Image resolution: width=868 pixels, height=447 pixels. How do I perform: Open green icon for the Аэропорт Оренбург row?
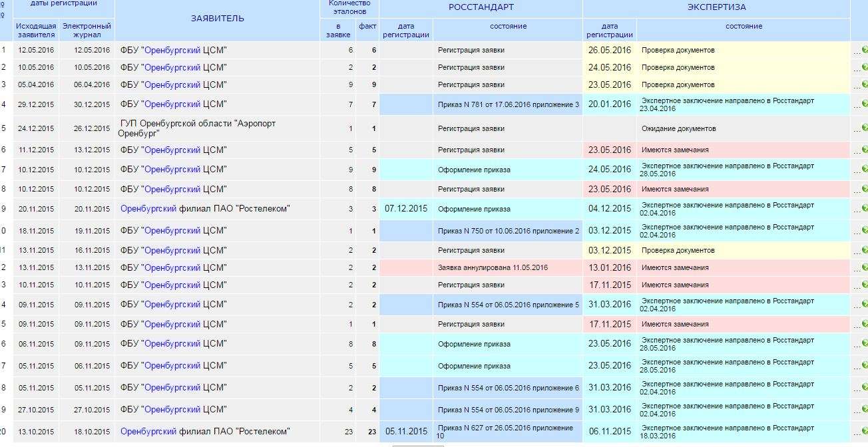pyautogui.click(x=864, y=128)
